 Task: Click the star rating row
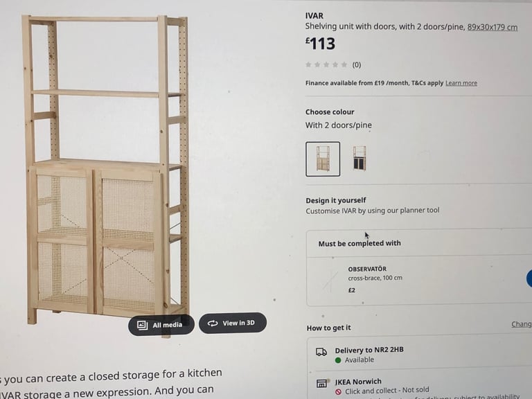pyautogui.click(x=326, y=64)
